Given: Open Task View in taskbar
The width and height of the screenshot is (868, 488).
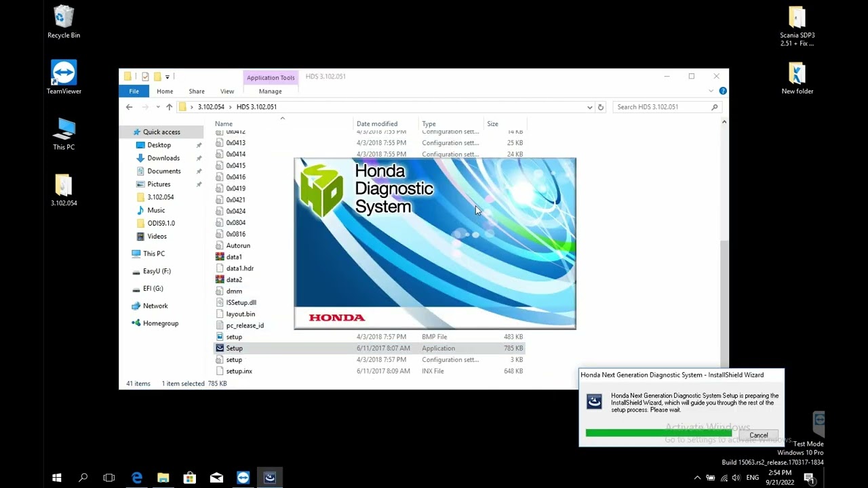Looking at the screenshot, I should [108, 478].
